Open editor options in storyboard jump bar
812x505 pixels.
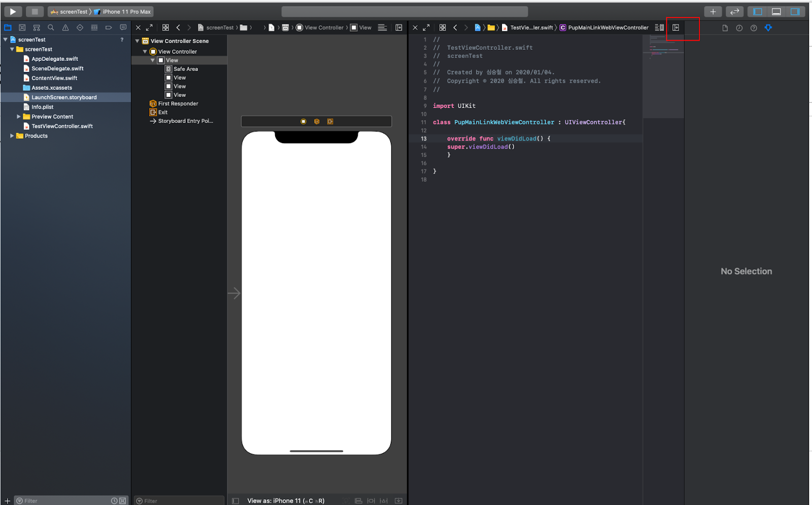[382, 27]
